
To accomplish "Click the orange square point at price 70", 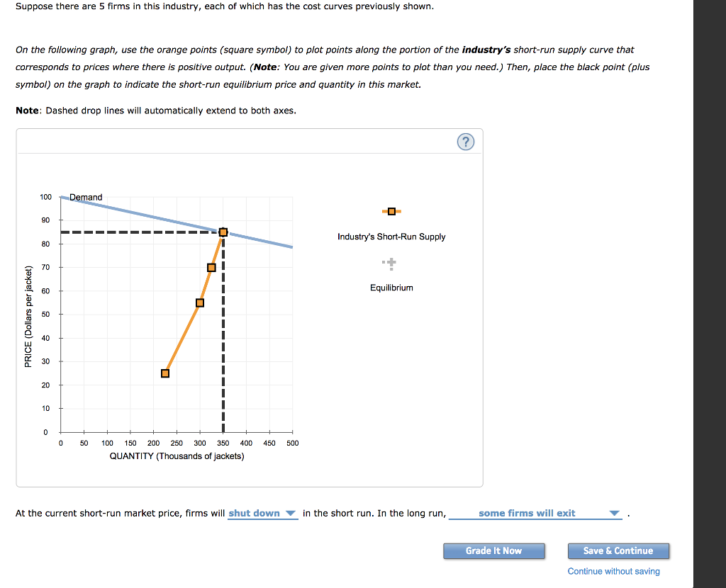I will pyautogui.click(x=211, y=267).
